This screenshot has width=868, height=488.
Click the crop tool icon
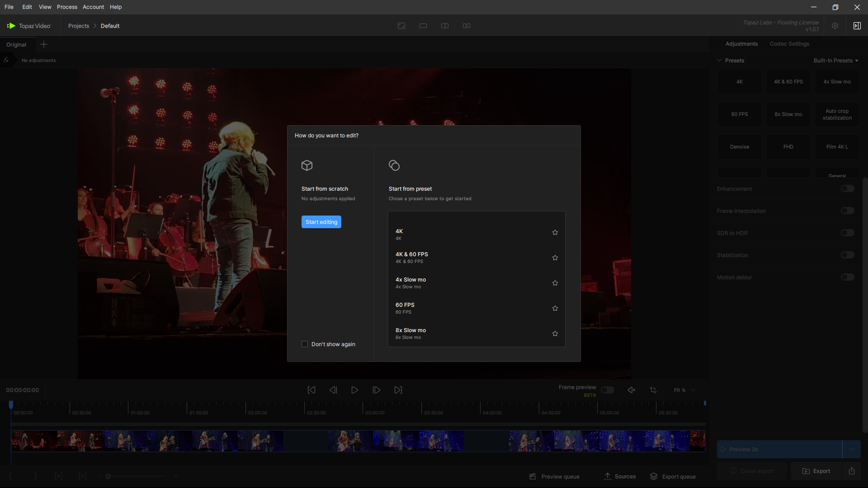click(x=653, y=390)
